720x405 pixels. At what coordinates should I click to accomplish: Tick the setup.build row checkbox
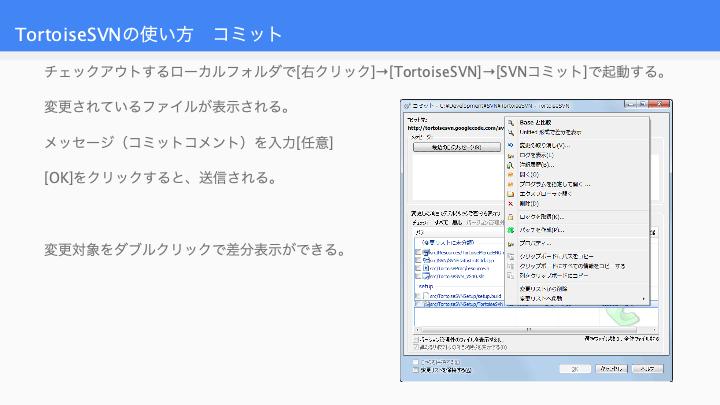[418, 296]
